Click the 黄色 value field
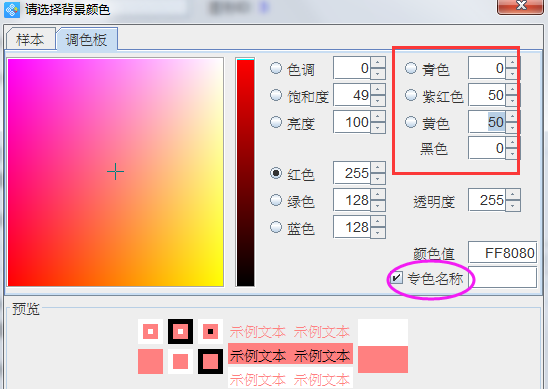 pyautogui.click(x=487, y=122)
